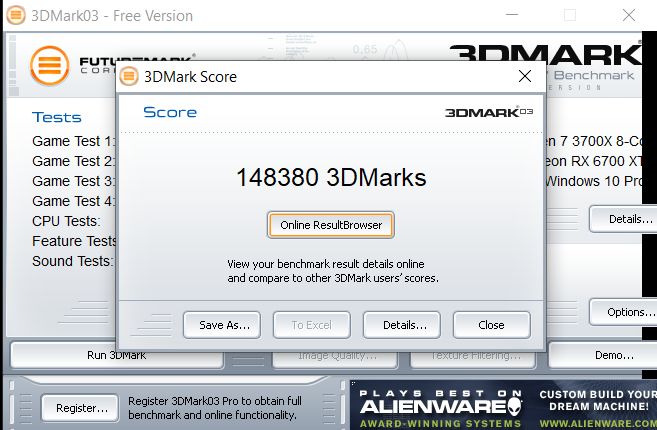Click the Futuremark orange logo

coord(49,66)
